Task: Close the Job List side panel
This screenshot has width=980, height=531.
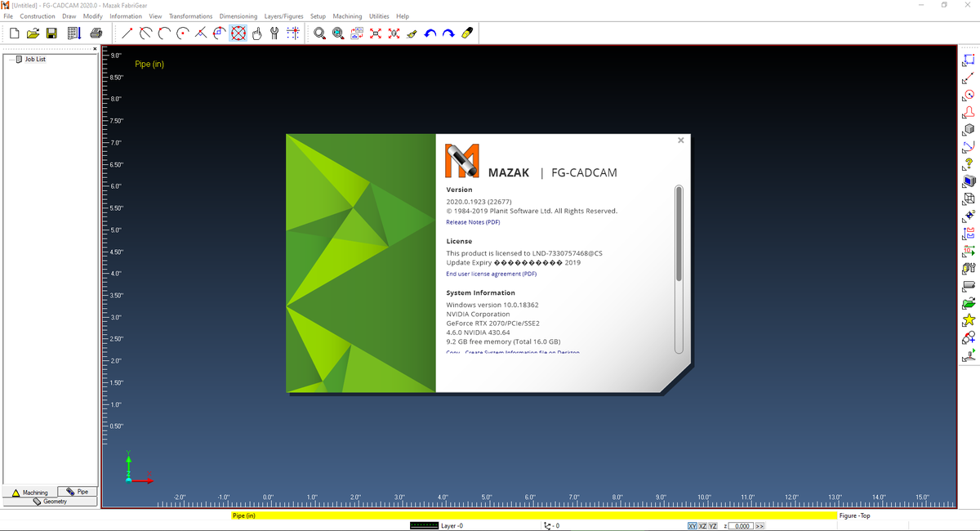Action: 95,48
